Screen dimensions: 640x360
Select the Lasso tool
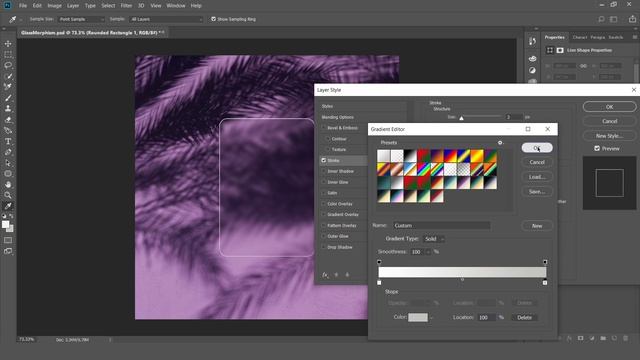(8, 65)
